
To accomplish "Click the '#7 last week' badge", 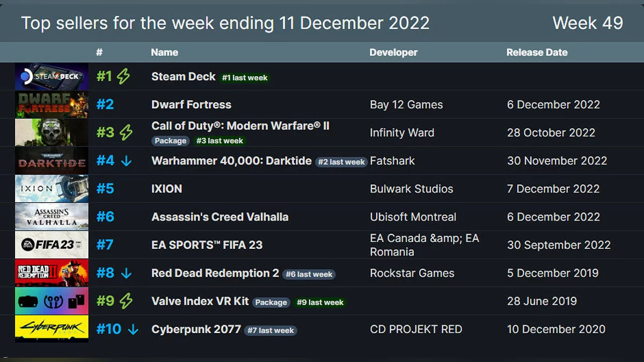I will tap(270, 330).
